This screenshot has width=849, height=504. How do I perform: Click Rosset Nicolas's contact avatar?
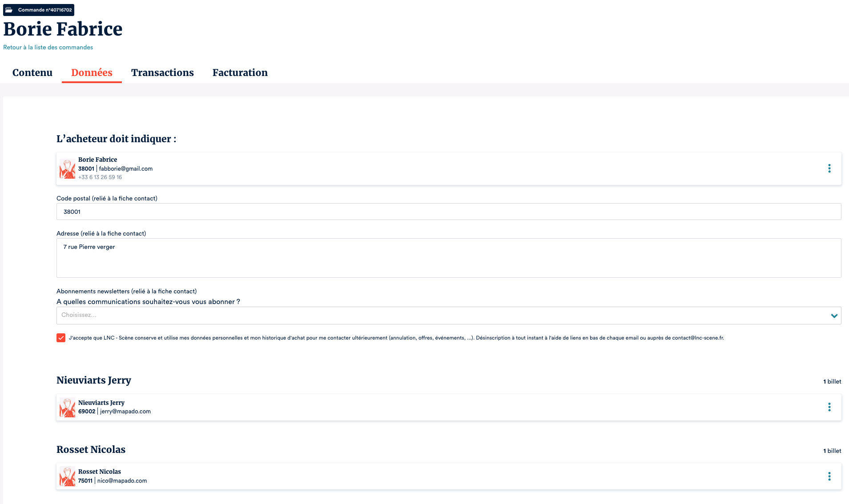[x=67, y=476]
